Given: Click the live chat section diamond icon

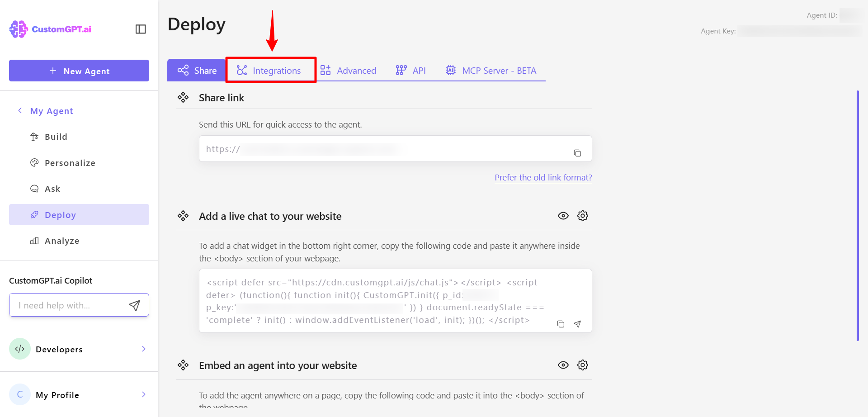Looking at the screenshot, I should pyautogui.click(x=183, y=216).
